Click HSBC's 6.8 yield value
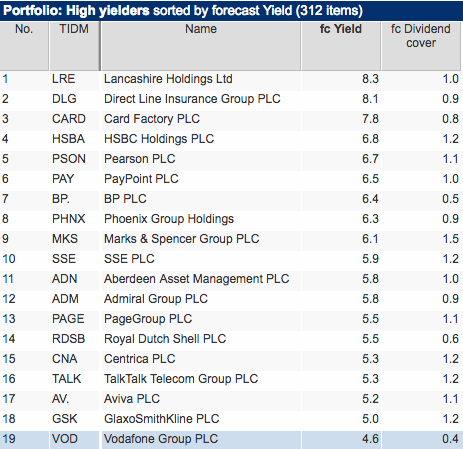 pyautogui.click(x=370, y=139)
